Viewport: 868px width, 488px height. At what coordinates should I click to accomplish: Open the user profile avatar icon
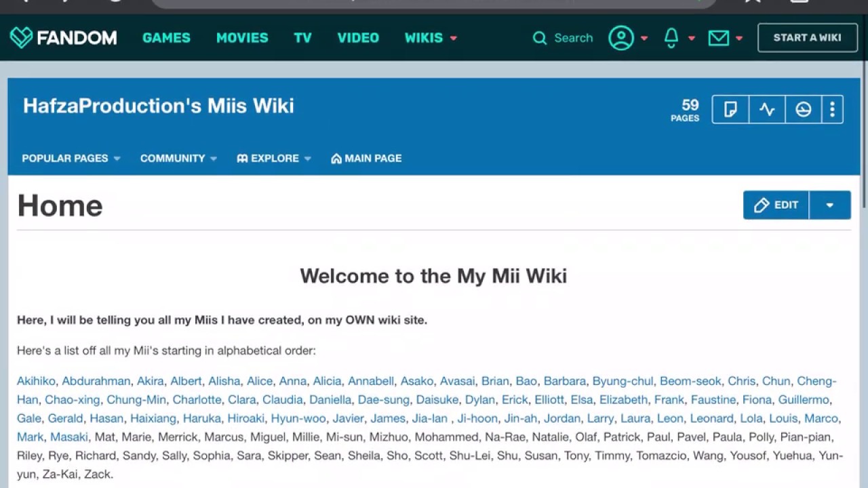tap(621, 38)
